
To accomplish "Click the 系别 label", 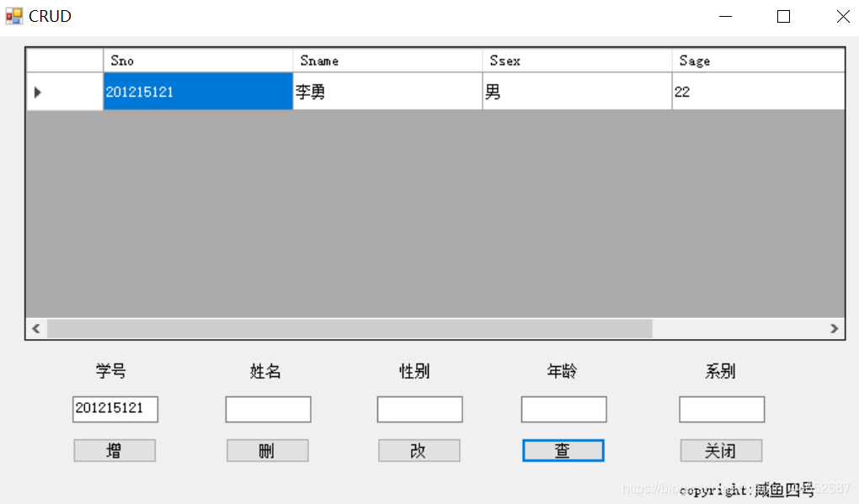I will [720, 371].
